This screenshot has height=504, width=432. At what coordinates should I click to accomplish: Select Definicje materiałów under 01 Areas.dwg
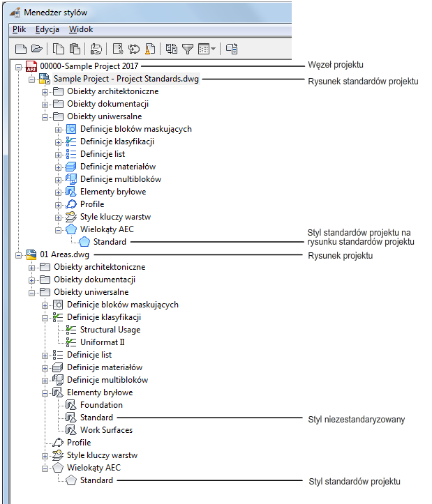pos(105,367)
